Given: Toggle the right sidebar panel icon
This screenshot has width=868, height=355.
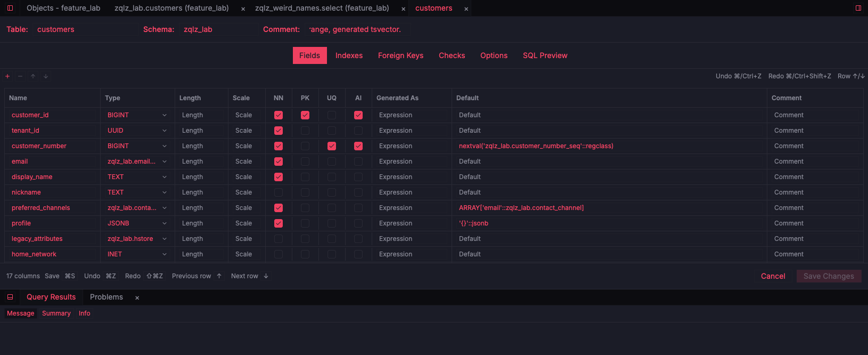Looking at the screenshot, I should pyautogui.click(x=858, y=8).
